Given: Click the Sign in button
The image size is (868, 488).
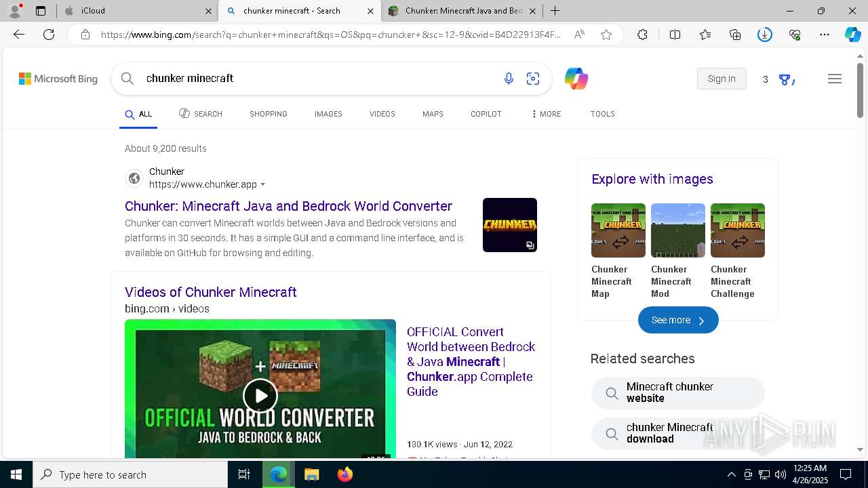Looking at the screenshot, I should [x=722, y=79].
